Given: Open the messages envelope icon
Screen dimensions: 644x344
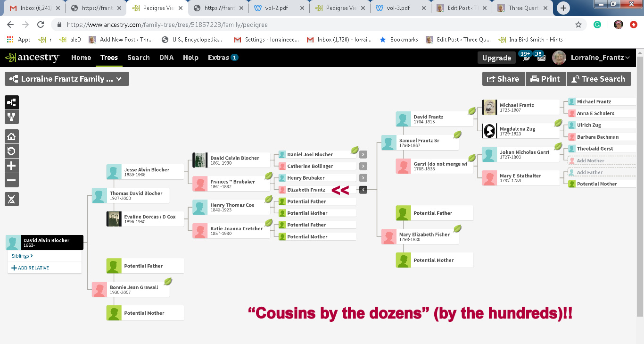Looking at the screenshot, I should coord(541,58).
